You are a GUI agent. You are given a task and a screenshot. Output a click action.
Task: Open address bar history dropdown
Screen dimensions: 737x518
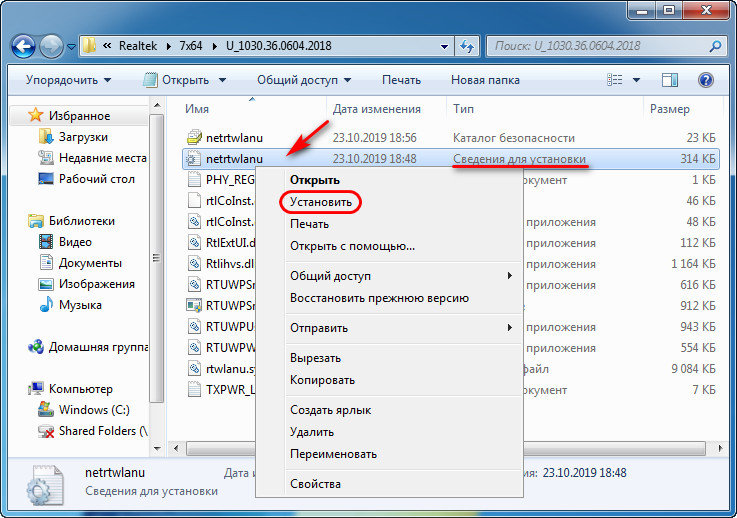444,46
